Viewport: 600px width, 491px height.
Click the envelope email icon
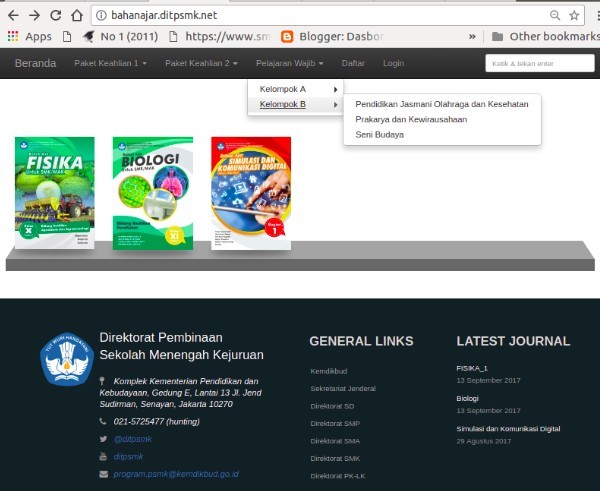pos(104,474)
